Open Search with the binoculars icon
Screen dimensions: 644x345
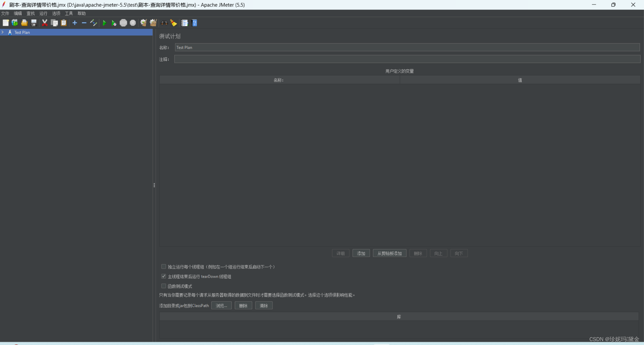[164, 23]
